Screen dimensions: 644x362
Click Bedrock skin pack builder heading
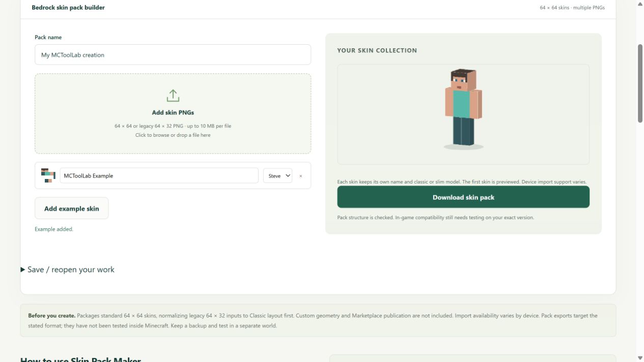pyautogui.click(x=68, y=8)
